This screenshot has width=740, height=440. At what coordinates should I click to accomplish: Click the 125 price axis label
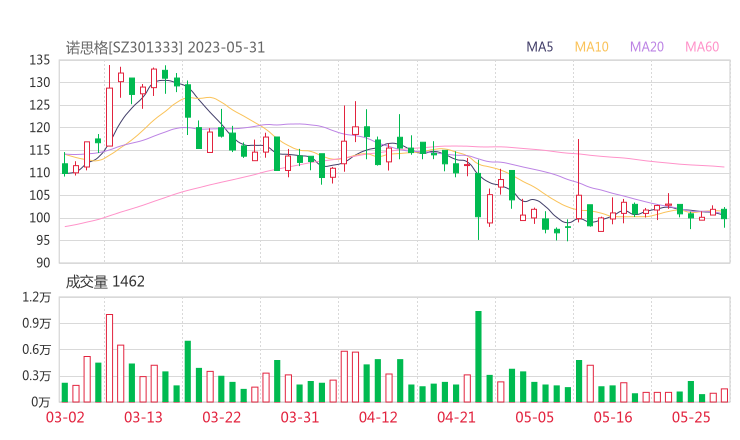[x=40, y=105]
